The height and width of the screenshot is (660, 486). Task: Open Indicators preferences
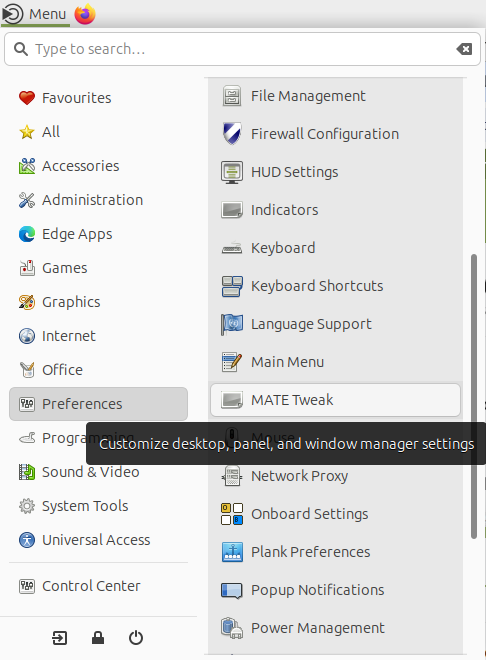tap(335, 210)
